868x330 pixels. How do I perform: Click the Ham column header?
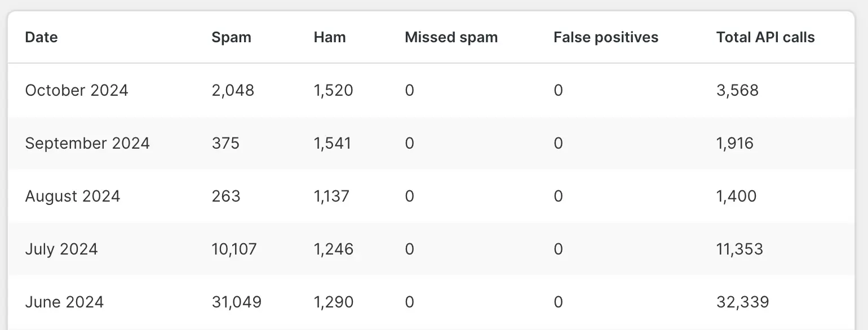tap(330, 38)
